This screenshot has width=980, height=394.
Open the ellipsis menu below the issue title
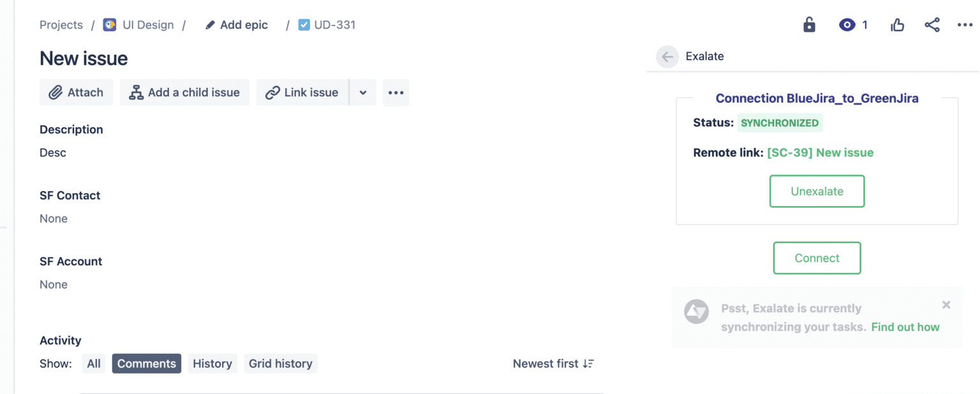click(396, 92)
